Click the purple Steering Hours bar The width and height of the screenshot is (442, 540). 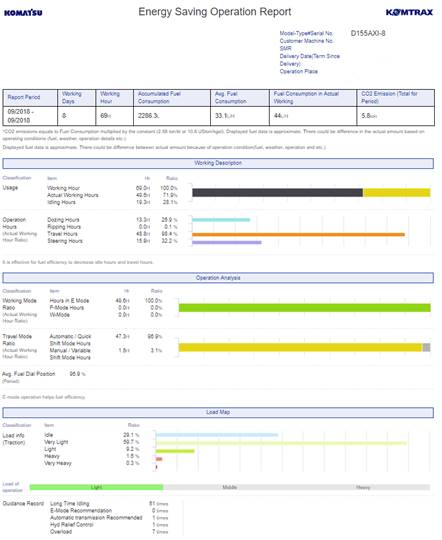pyautogui.click(x=227, y=242)
